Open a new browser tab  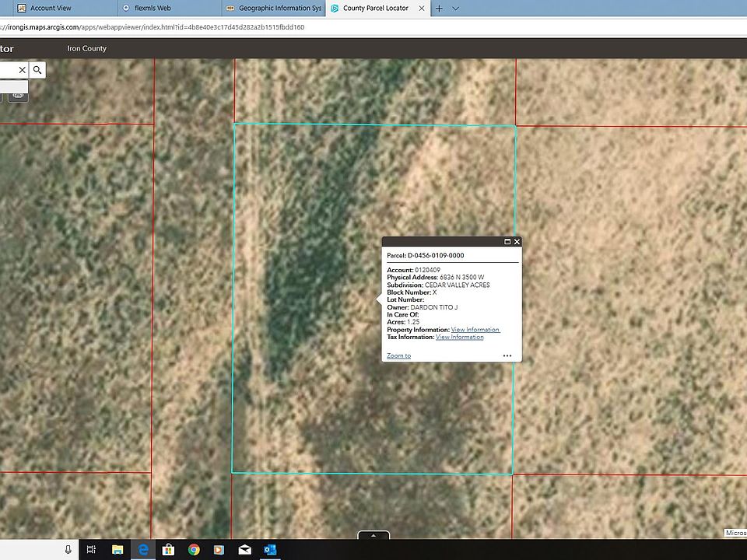439,8
